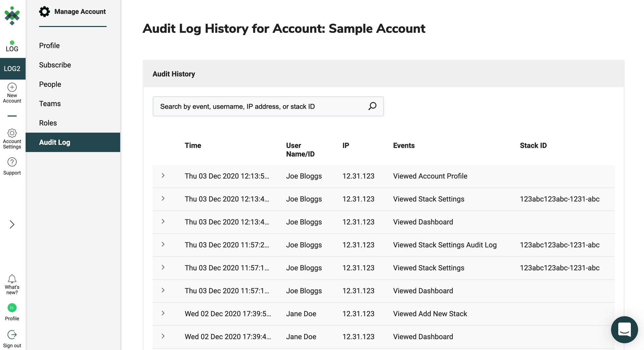Select the LOG2 account tab
644x350 pixels.
[x=12, y=69]
